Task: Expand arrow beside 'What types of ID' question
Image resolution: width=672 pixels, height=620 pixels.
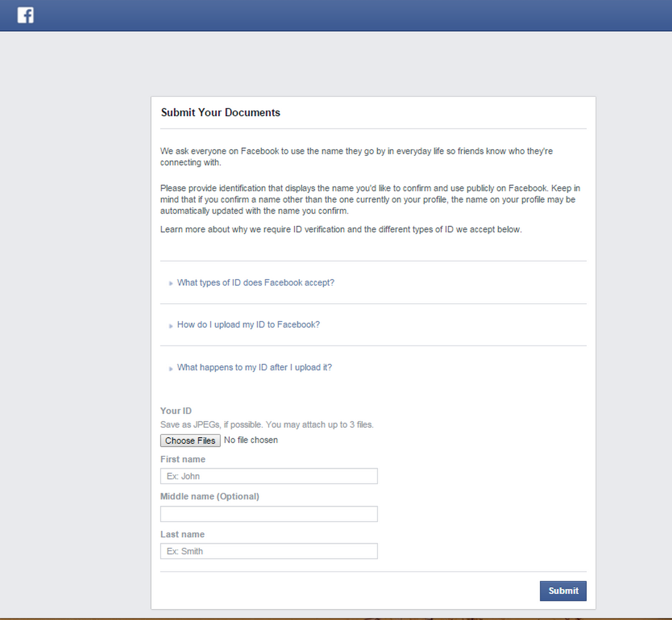Action: tap(170, 283)
